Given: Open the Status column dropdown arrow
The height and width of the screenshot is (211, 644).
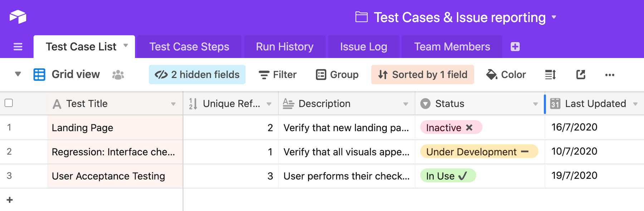Looking at the screenshot, I should [535, 104].
